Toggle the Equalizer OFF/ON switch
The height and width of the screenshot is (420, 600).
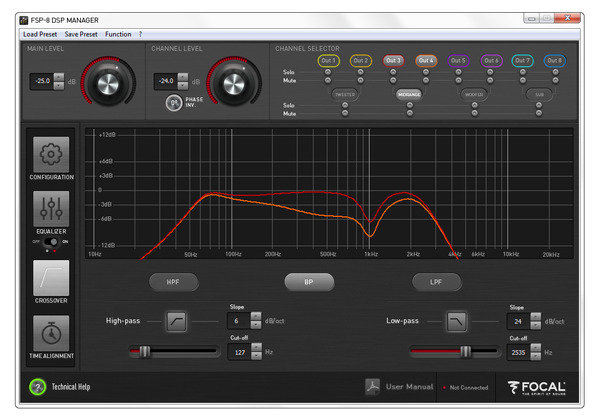tap(51, 242)
